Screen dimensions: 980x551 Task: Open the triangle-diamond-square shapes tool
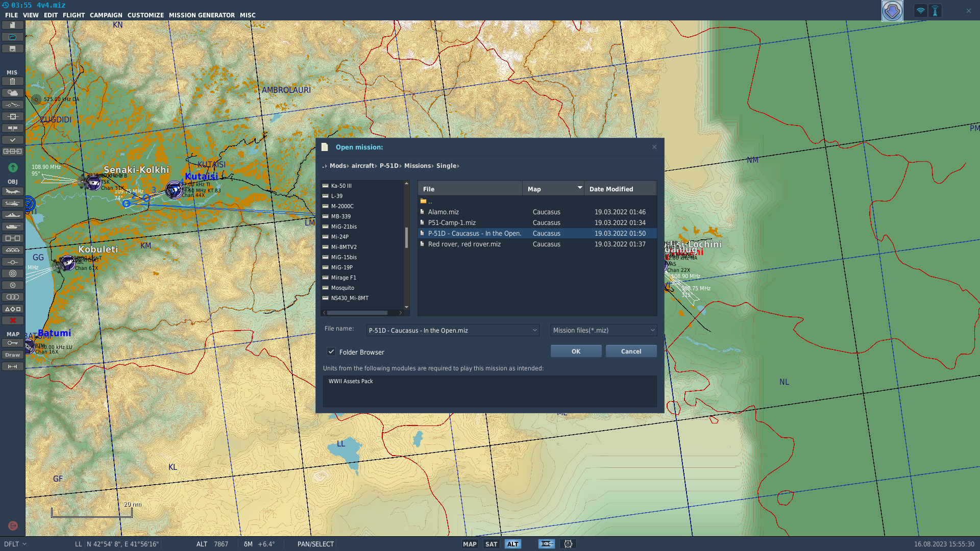coord(13,309)
